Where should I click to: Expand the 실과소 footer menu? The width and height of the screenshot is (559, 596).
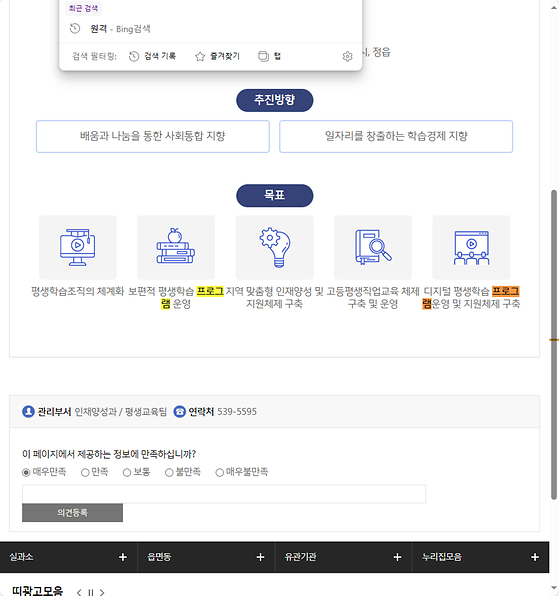click(x=68, y=557)
